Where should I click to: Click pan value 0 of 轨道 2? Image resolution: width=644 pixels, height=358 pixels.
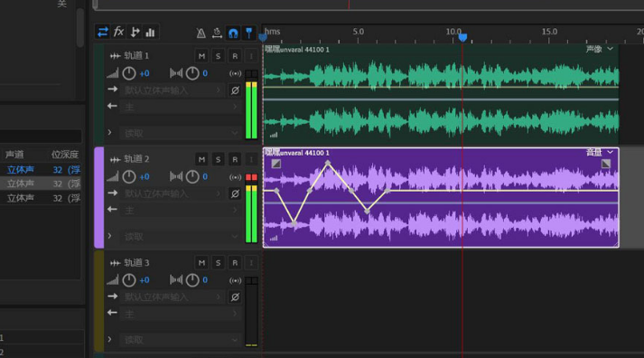pyautogui.click(x=205, y=176)
